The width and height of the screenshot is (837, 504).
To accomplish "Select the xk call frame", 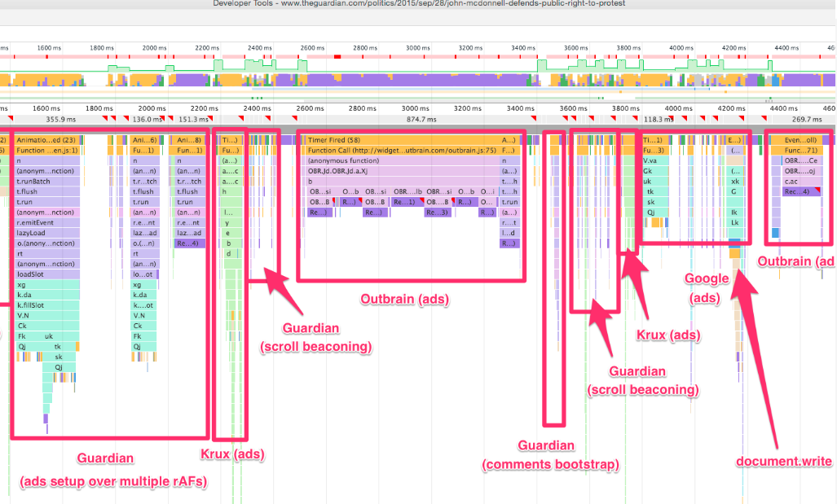I will tap(735, 182).
